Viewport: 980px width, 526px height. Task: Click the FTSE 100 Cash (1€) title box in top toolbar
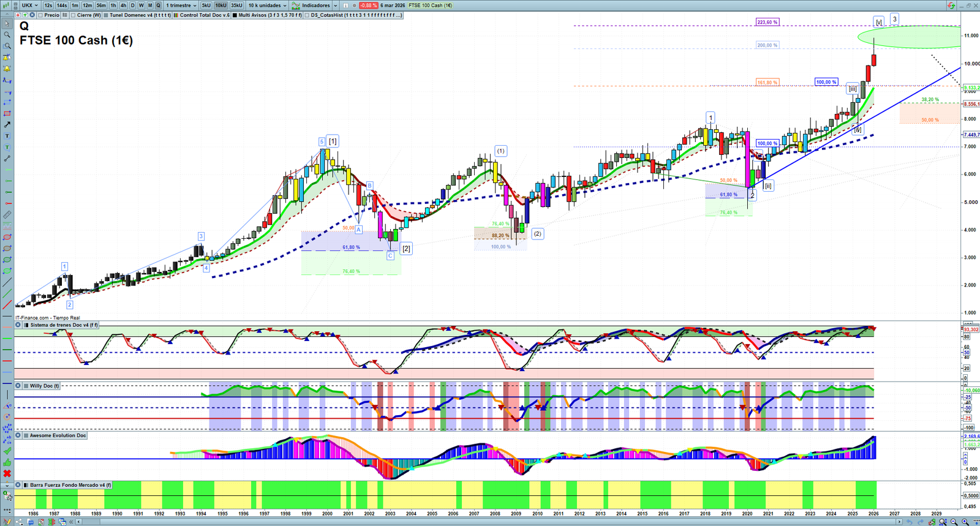point(431,6)
